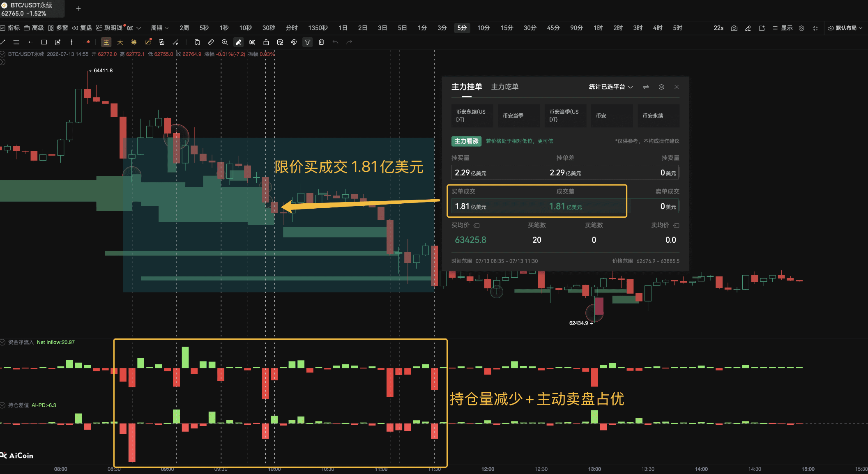Select the vertical price marker tool
Screen dimensions: 868x474
pos(71,42)
